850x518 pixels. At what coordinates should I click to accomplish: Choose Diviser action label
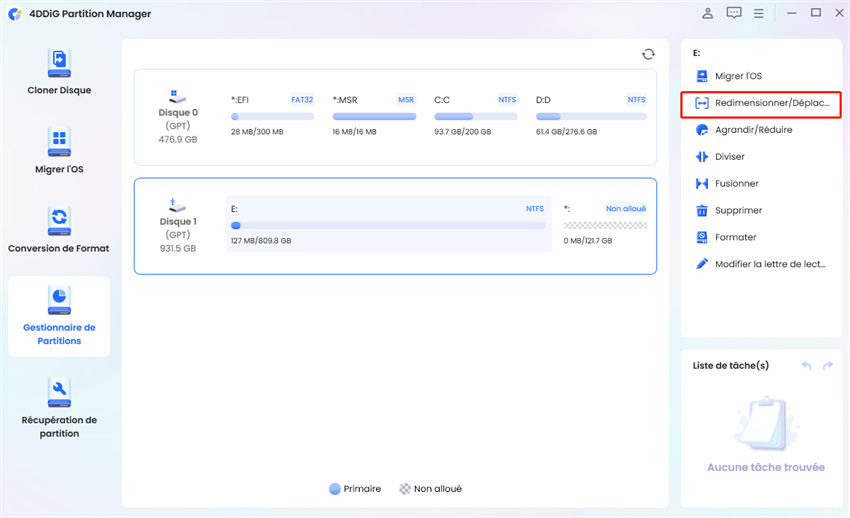(730, 157)
